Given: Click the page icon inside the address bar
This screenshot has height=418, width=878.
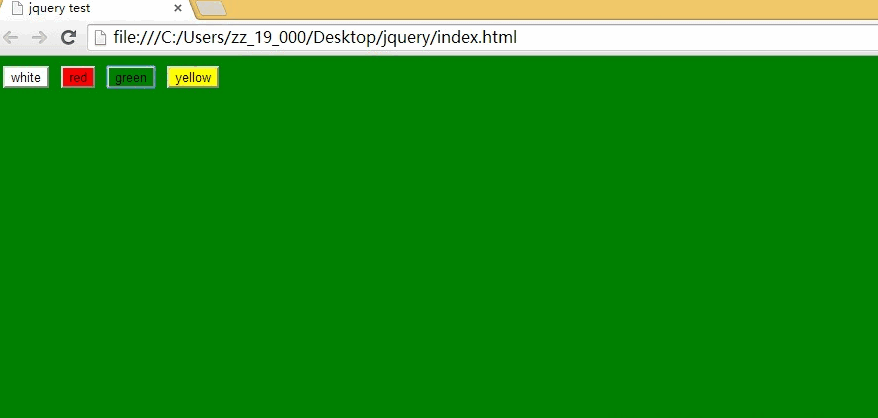Looking at the screenshot, I should [x=100, y=38].
